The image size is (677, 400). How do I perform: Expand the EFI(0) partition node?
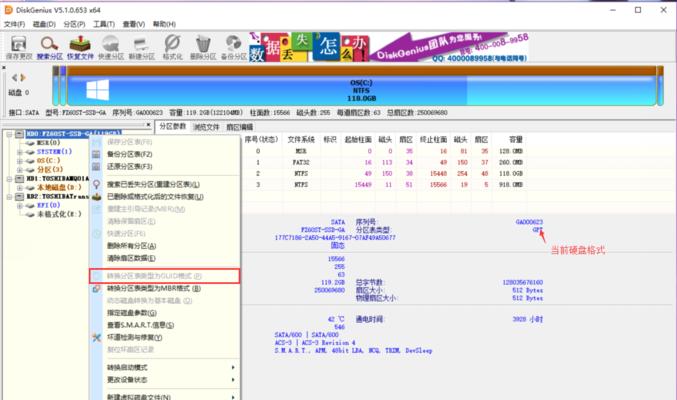point(19,206)
